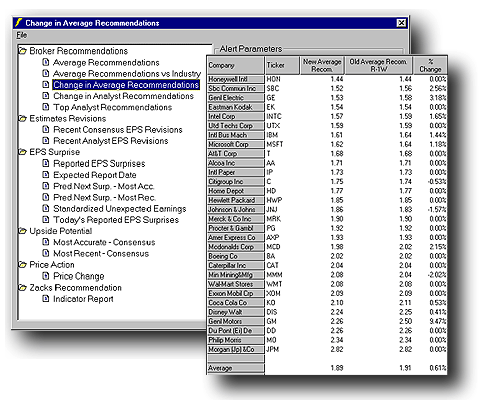
Task: Select Broker Recommendations tree label
Action: [79, 51]
